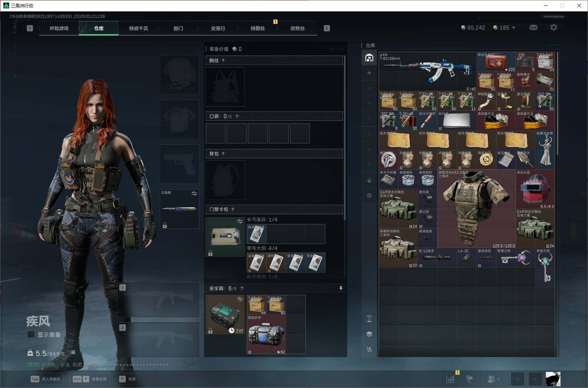Select the AKM rifle in stash

[428, 72]
